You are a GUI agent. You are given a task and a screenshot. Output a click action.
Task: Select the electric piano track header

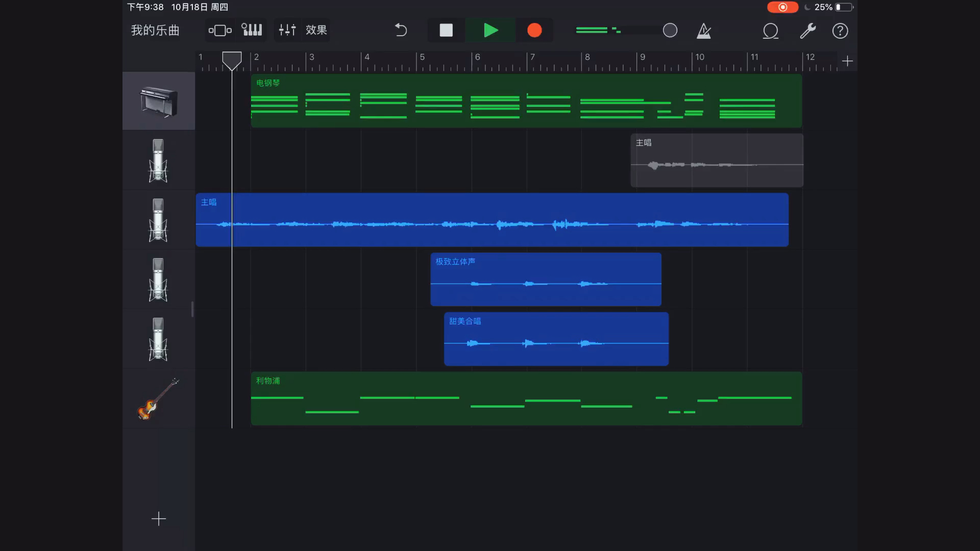coord(159,101)
